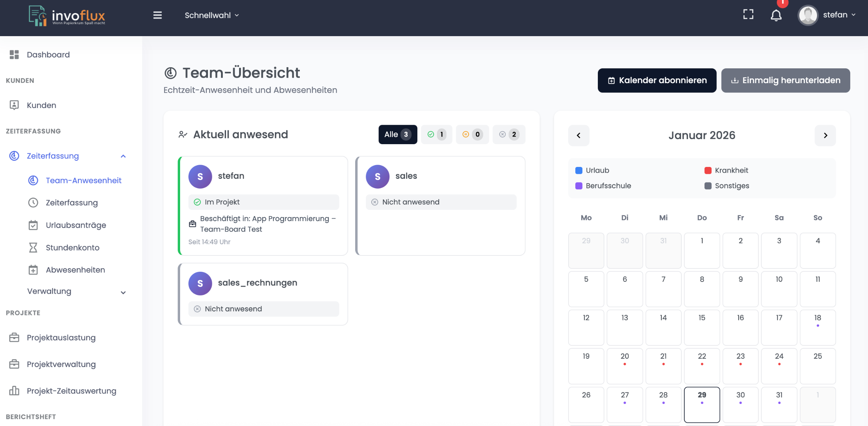Click the blue Urlaub legend swatch

(579, 171)
